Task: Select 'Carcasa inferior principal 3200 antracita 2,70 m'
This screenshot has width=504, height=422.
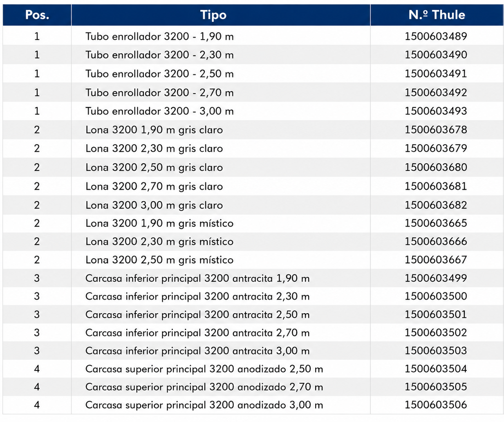Action: pyautogui.click(x=197, y=333)
